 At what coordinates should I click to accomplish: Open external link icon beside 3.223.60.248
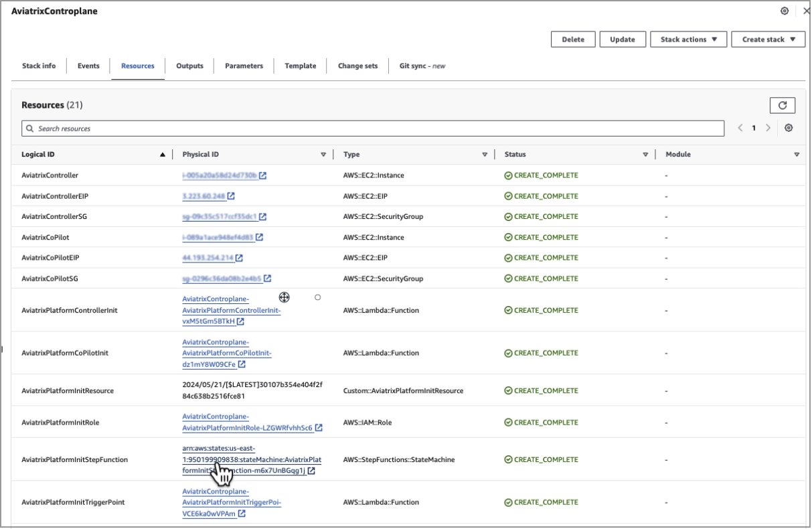(x=231, y=196)
